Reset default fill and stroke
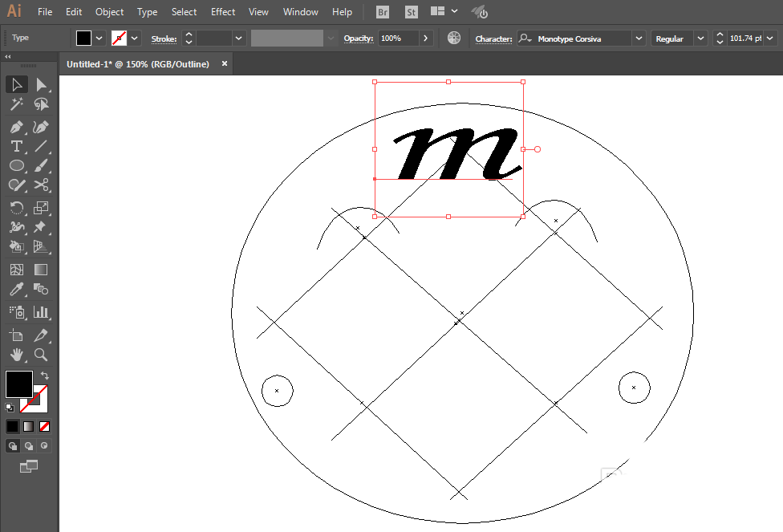783x532 pixels. [10, 408]
